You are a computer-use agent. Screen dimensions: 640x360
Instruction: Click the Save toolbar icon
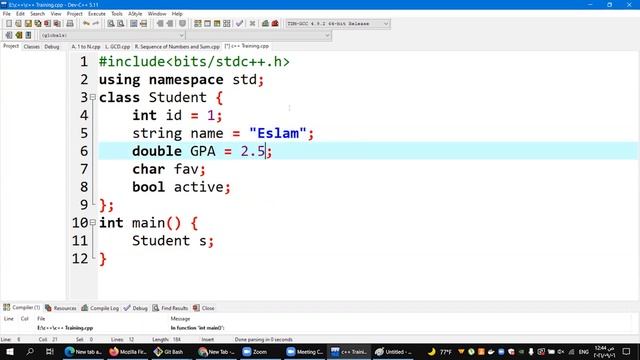[28, 24]
